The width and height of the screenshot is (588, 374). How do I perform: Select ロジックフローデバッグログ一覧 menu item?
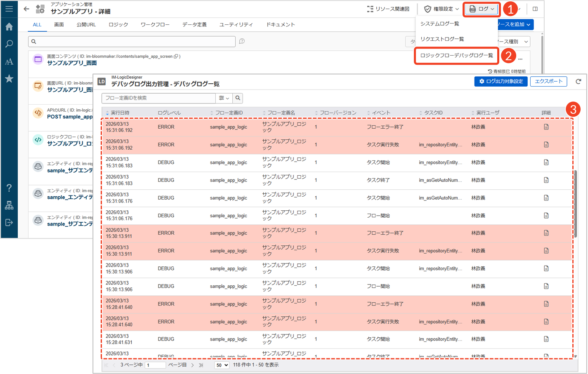(456, 55)
